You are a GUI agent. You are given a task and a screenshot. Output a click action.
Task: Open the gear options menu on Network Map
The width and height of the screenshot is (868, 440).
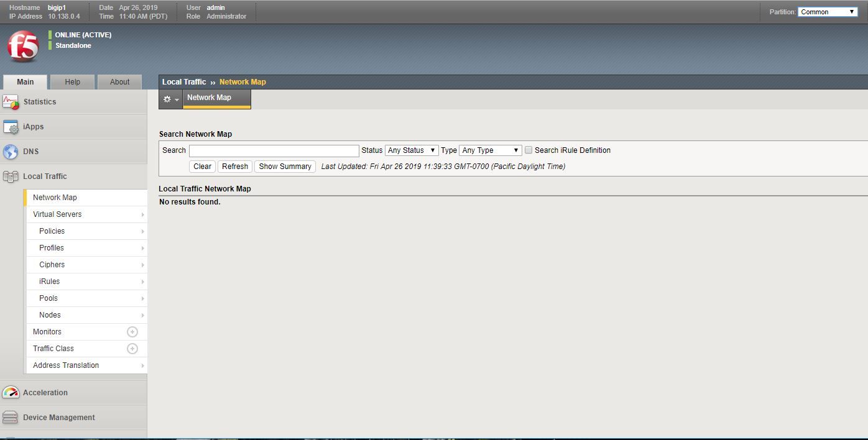pyautogui.click(x=168, y=98)
